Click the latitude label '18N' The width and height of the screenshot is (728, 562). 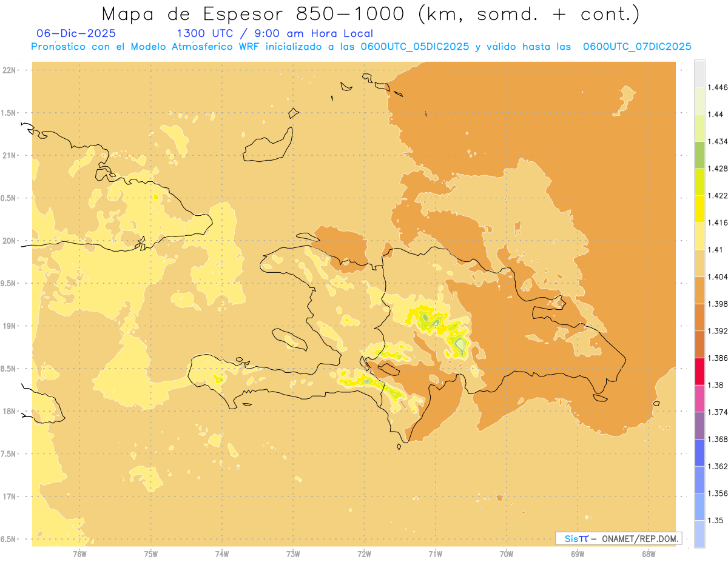click(9, 411)
